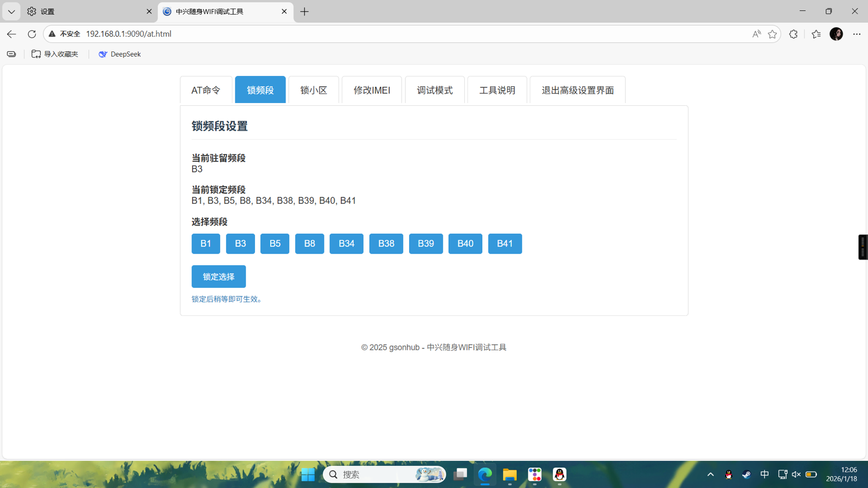Click the leftmost favorites bar icon
This screenshot has height=488, width=868.
pos(11,54)
